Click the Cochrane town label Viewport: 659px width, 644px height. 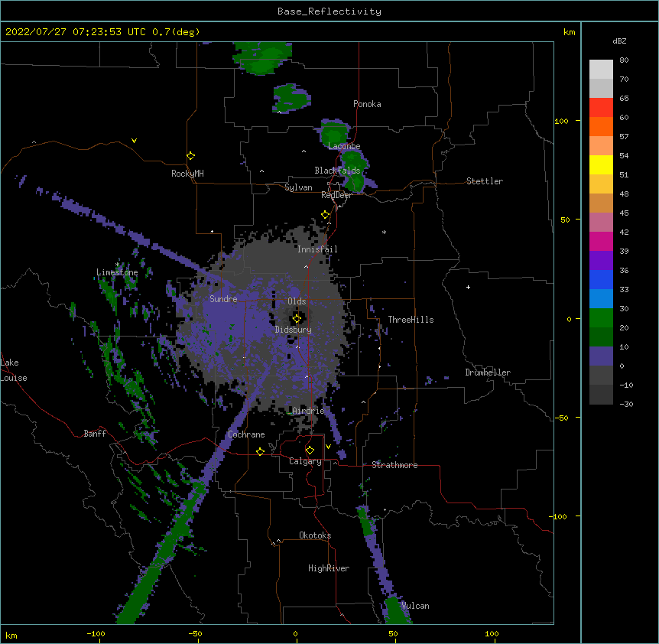coord(246,434)
